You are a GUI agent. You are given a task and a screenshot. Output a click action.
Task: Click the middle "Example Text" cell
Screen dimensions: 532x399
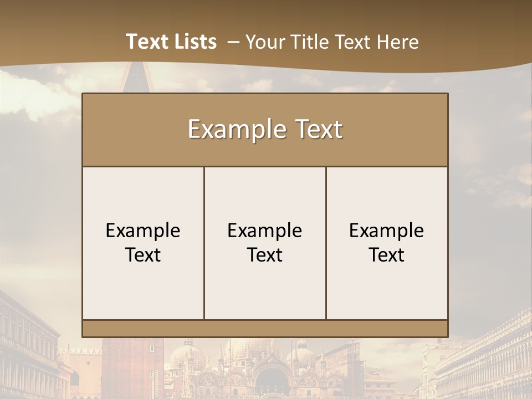point(265,243)
